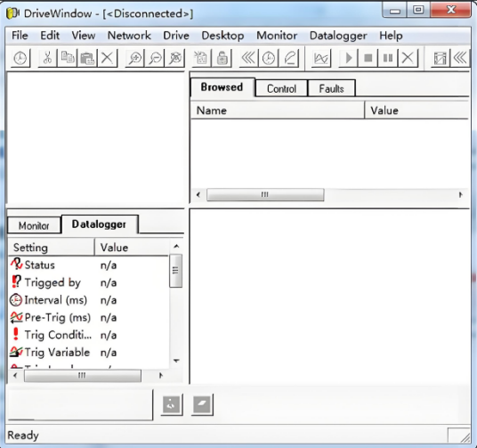Click Datalogger horizontal scrollbar thumb
This screenshot has height=448, width=477.
point(83,376)
